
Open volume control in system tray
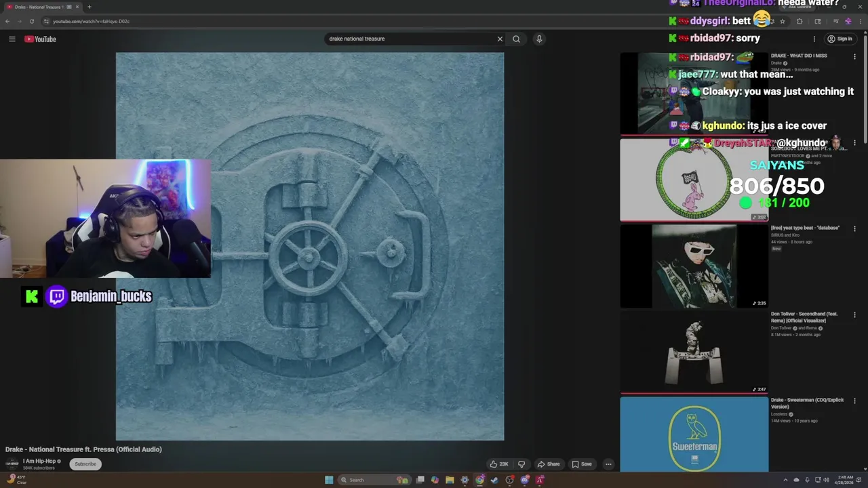tap(827, 480)
